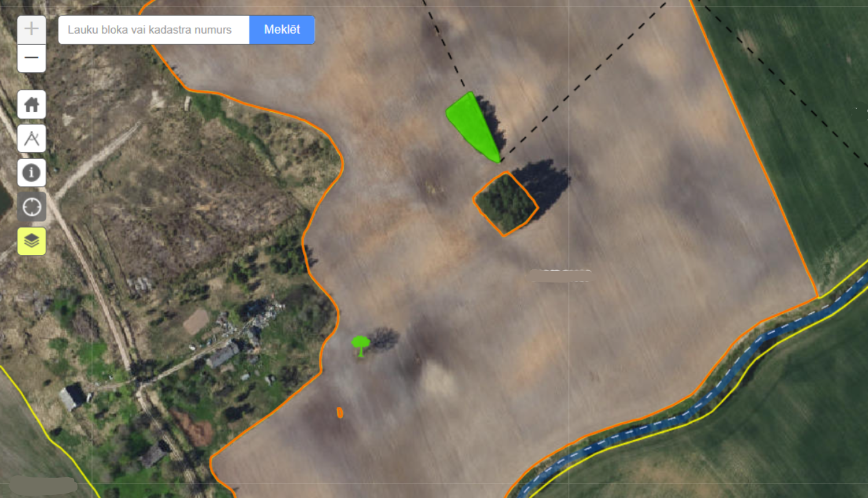Click the green tree symbol marker

point(361,345)
